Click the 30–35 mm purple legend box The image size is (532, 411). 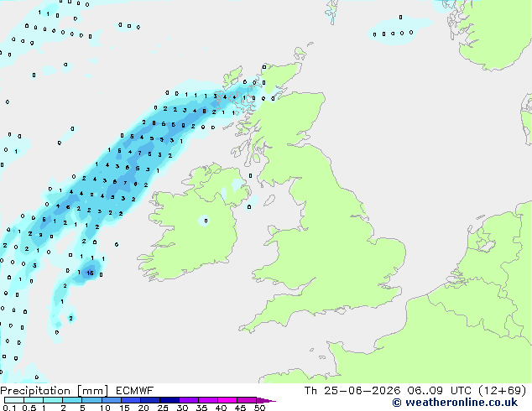coord(189,400)
